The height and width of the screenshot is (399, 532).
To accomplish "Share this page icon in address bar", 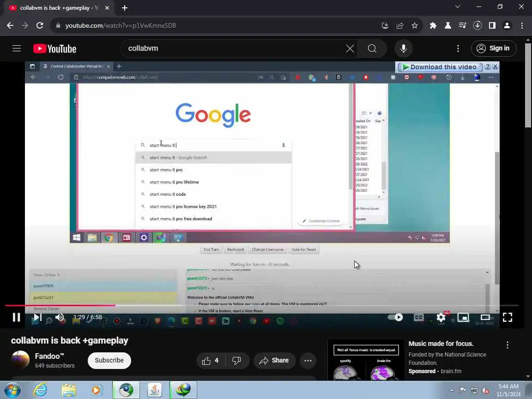I will [x=399, y=25].
